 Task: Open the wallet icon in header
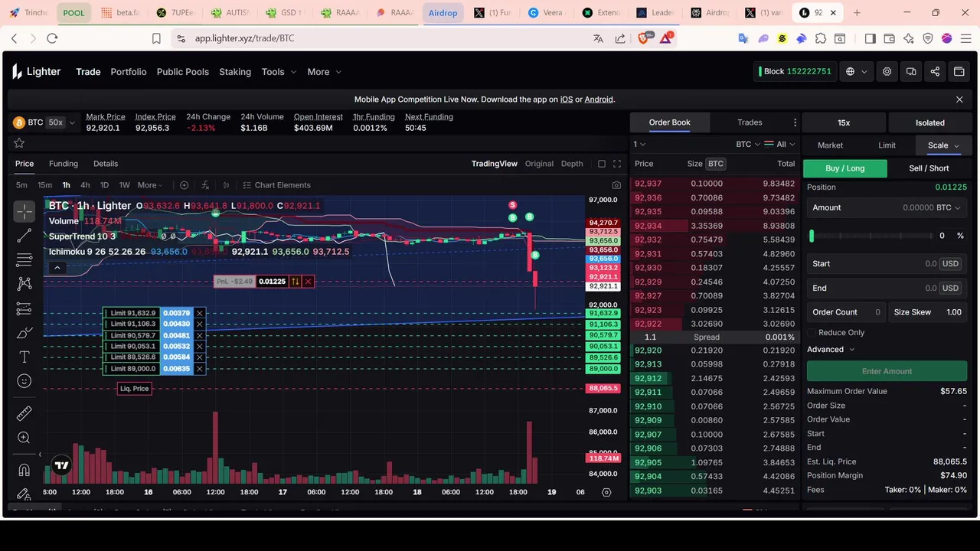click(x=959, y=71)
